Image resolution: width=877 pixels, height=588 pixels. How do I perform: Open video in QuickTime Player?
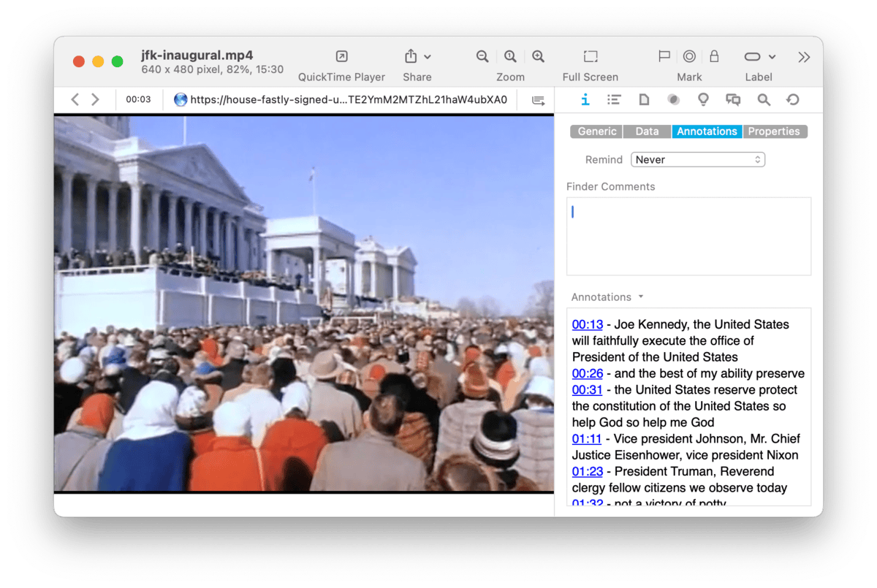click(341, 57)
